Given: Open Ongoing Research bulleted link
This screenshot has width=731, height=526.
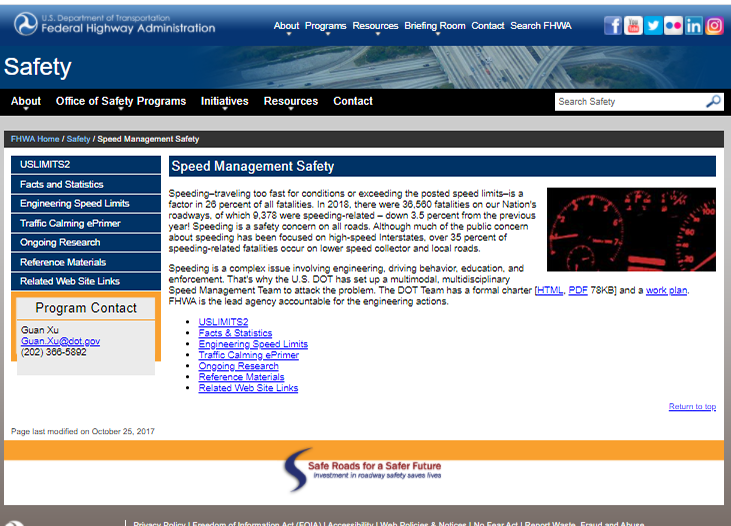Looking at the screenshot, I should 238,366.
